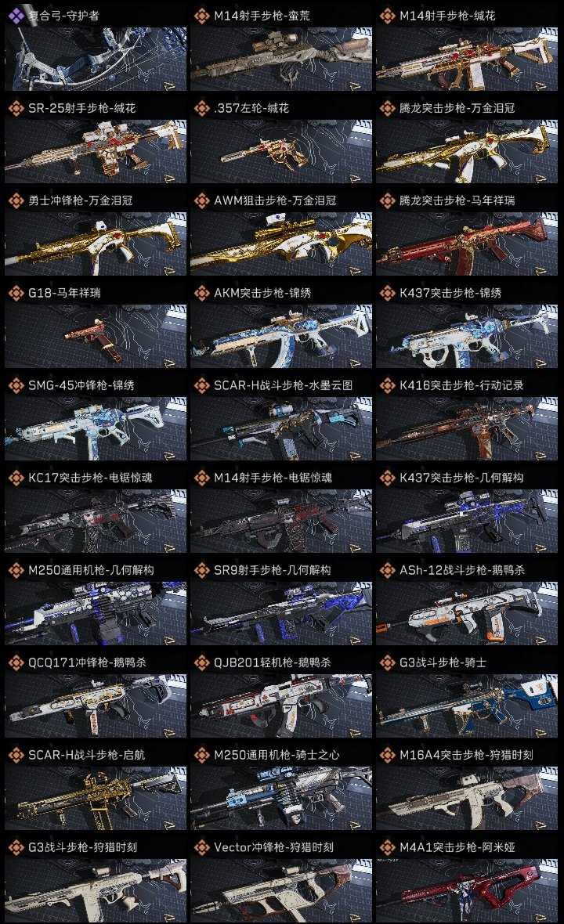The width and height of the screenshot is (564, 924).
Task: Click the orange diamond icon beside .357左轮-绒花
Action: (201, 108)
